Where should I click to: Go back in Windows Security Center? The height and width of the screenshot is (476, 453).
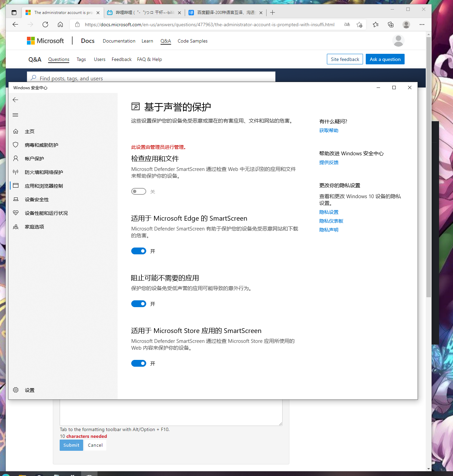click(15, 100)
